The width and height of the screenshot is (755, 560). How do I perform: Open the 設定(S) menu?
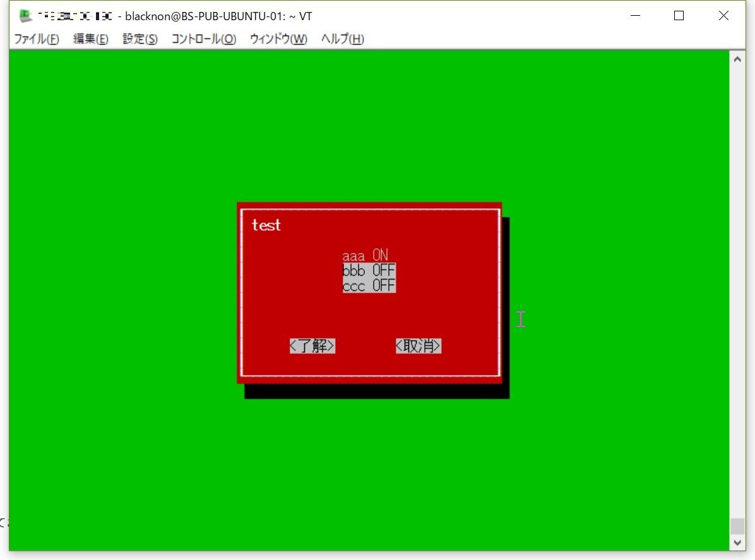point(140,39)
